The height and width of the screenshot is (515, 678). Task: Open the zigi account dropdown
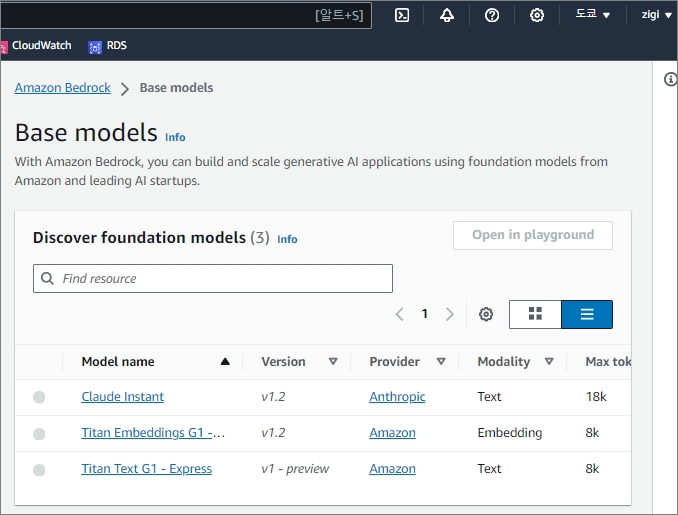(x=656, y=15)
